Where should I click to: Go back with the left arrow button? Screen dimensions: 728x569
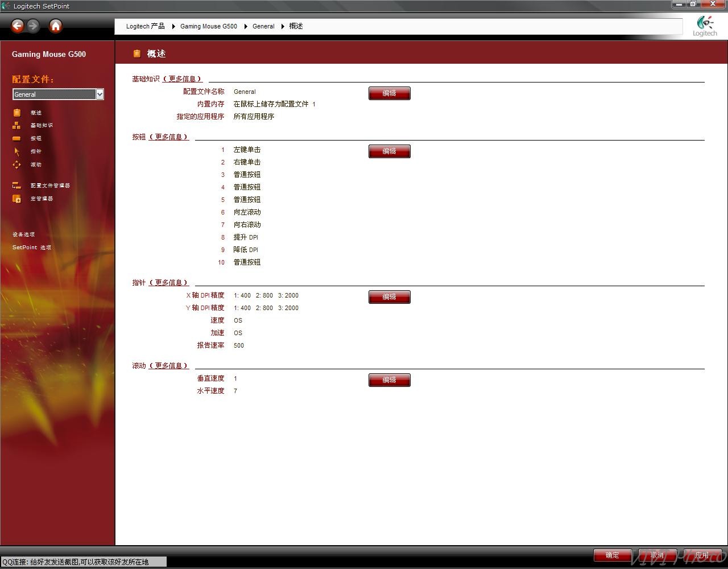(x=18, y=26)
